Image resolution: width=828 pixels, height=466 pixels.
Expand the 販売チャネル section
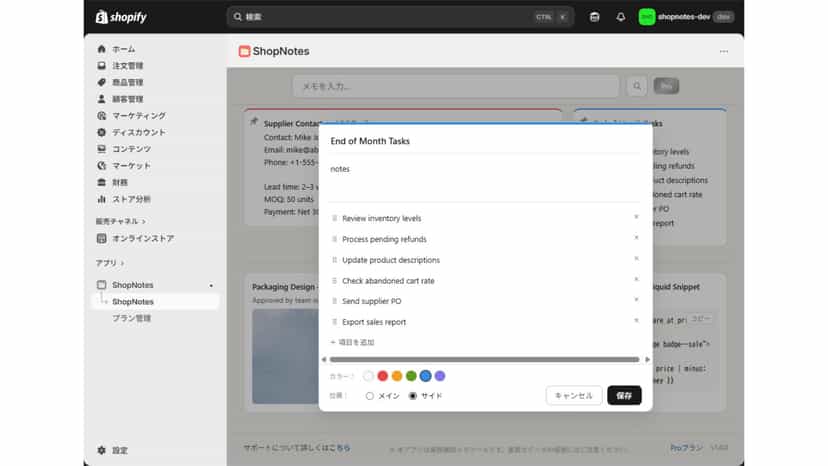coord(120,221)
